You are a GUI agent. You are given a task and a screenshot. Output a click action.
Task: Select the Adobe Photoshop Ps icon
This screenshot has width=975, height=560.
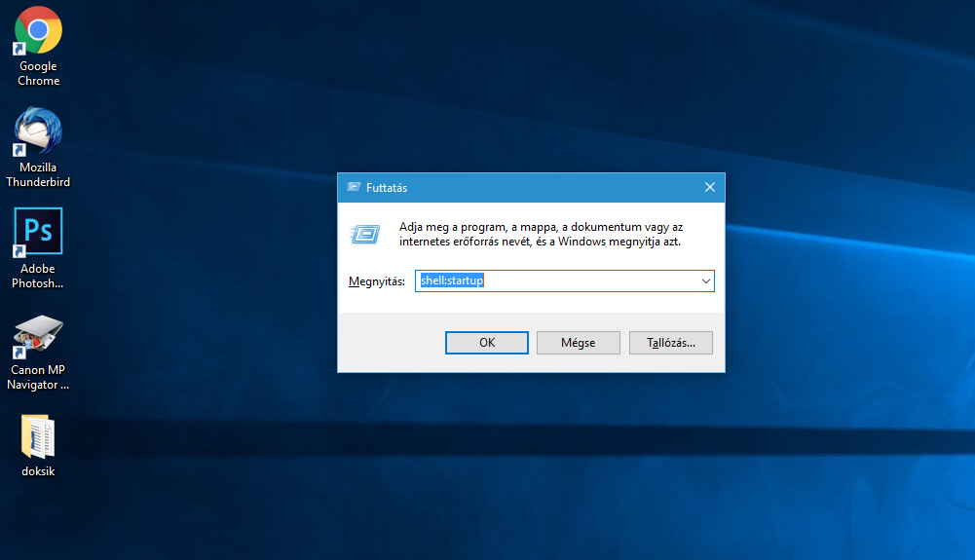pyautogui.click(x=38, y=232)
